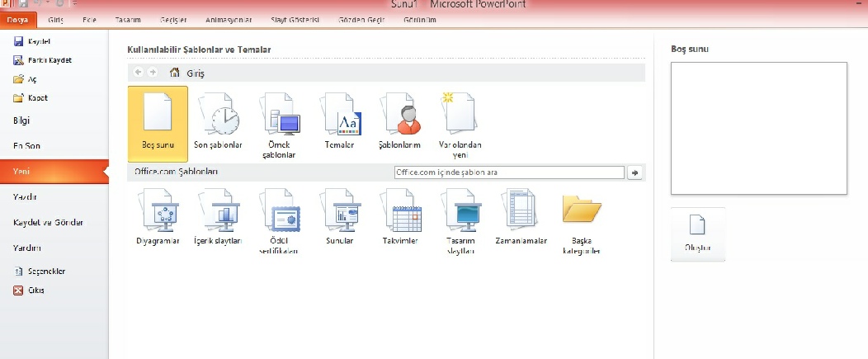Switch to the Slayt Gösterisi tab

[x=295, y=20]
